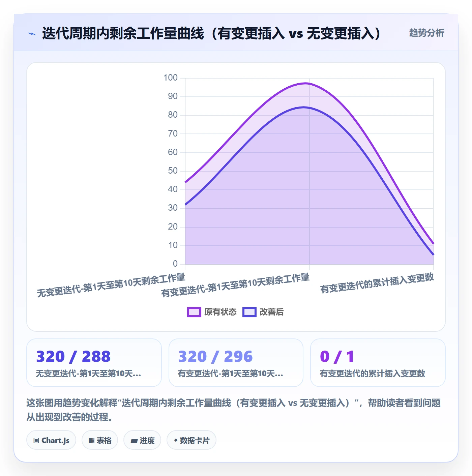Click the x-axis label 有变更迭代的累计插入变更数

pyautogui.click(x=377, y=283)
